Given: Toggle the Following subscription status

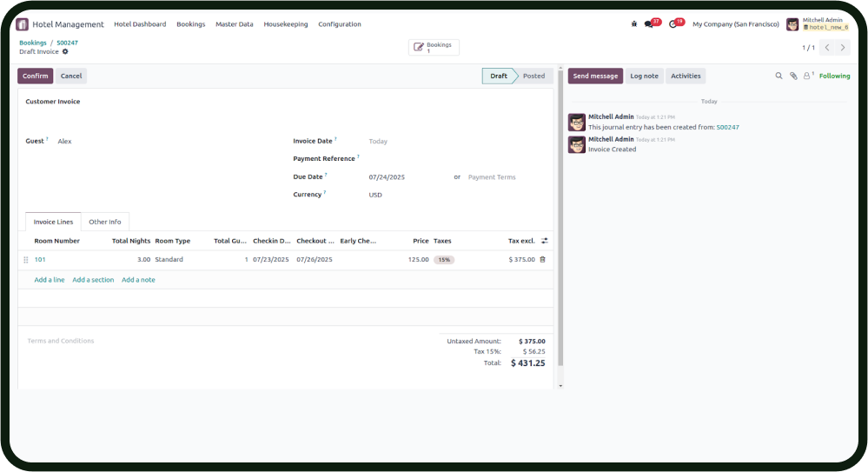Looking at the screenshot, I should [x=834, y=76].
